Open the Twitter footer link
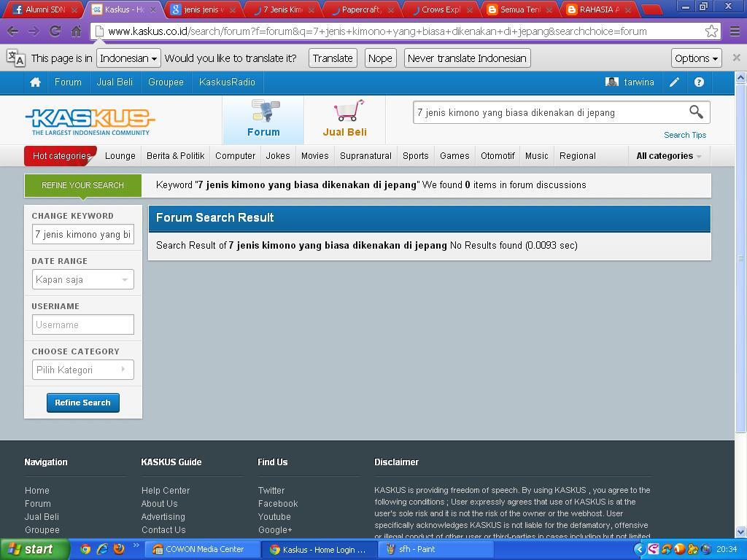747x560 pixels. [x=271, y=491]
